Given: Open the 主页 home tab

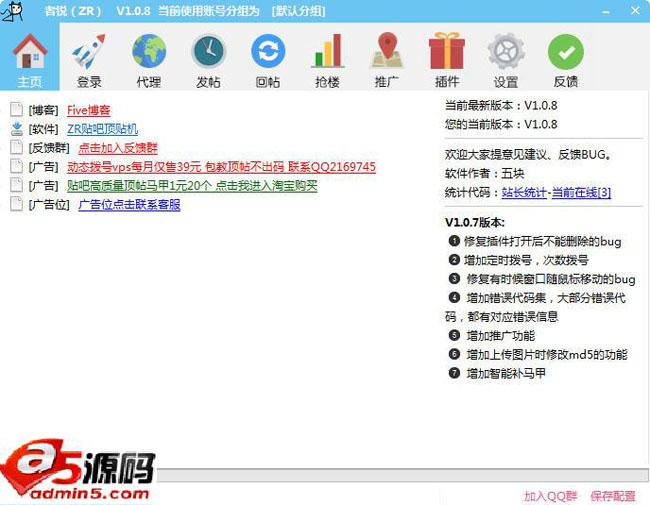Looking at the screenshot, I should coord(30,57).
